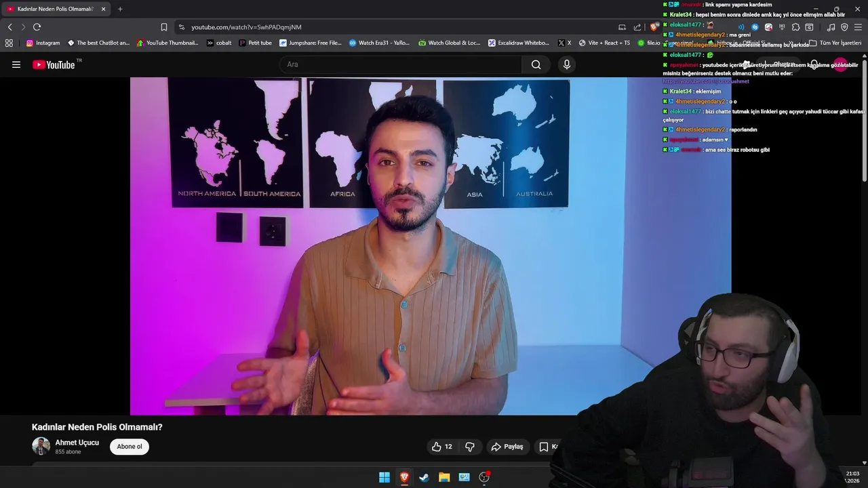Image resolution: width=868 pixels, height=488 pixels.
Task: Open the extensions puzzle-piece menu
Action: tap(795, 27)
